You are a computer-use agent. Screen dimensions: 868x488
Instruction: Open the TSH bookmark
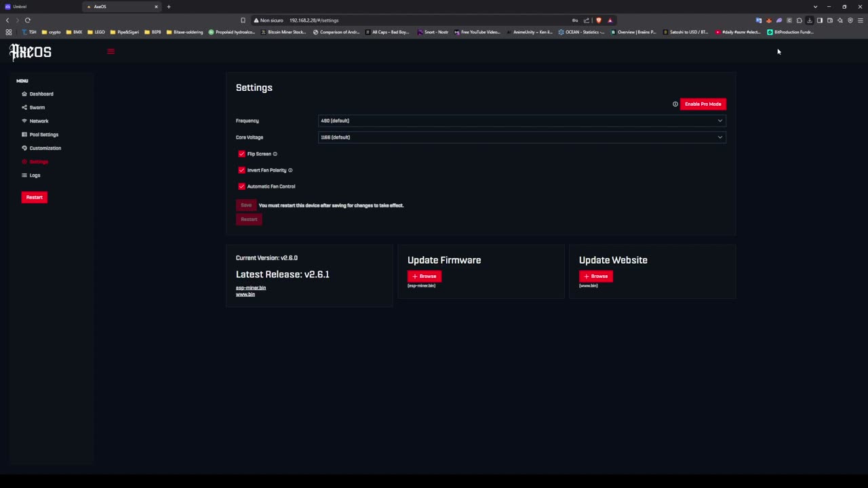[29, 32]
